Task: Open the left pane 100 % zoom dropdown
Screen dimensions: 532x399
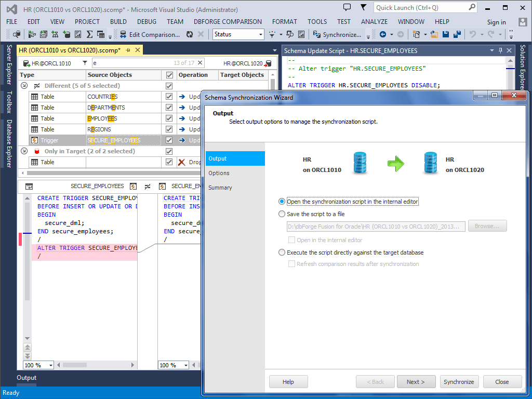Action: [x=51, y=365]
